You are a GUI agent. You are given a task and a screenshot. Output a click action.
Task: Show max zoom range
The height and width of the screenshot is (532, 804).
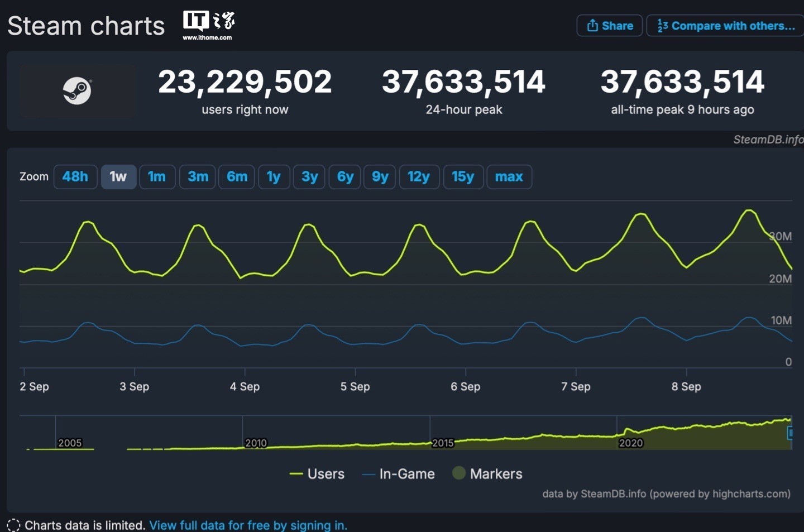click(509, 177)
